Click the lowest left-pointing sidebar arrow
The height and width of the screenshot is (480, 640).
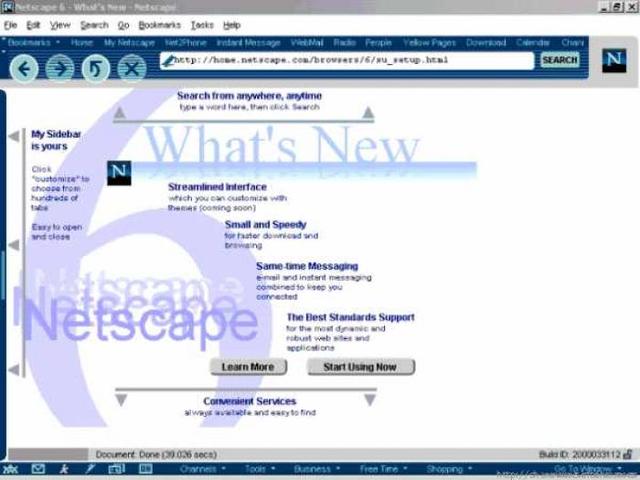click(14, 370)
